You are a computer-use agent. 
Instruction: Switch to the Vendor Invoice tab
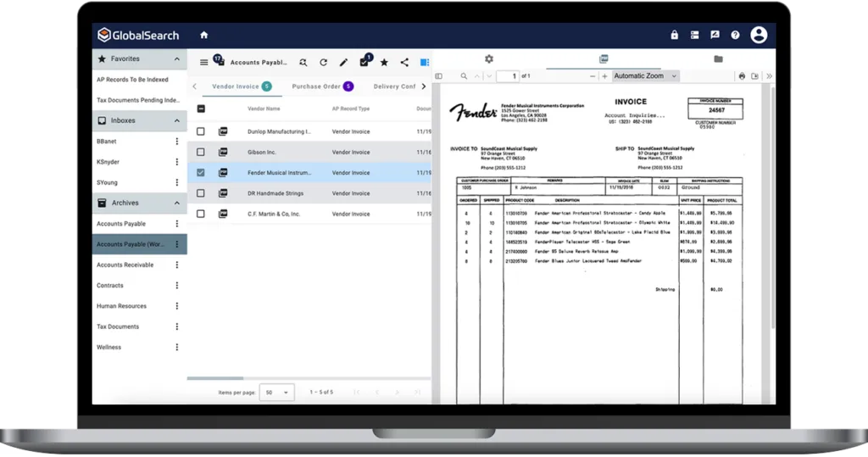(x=242, y=86)
